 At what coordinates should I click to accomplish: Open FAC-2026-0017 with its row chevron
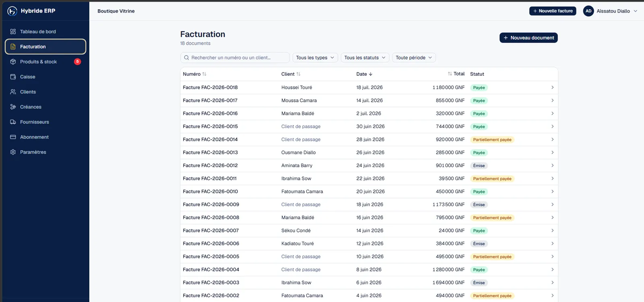point(552,100)
